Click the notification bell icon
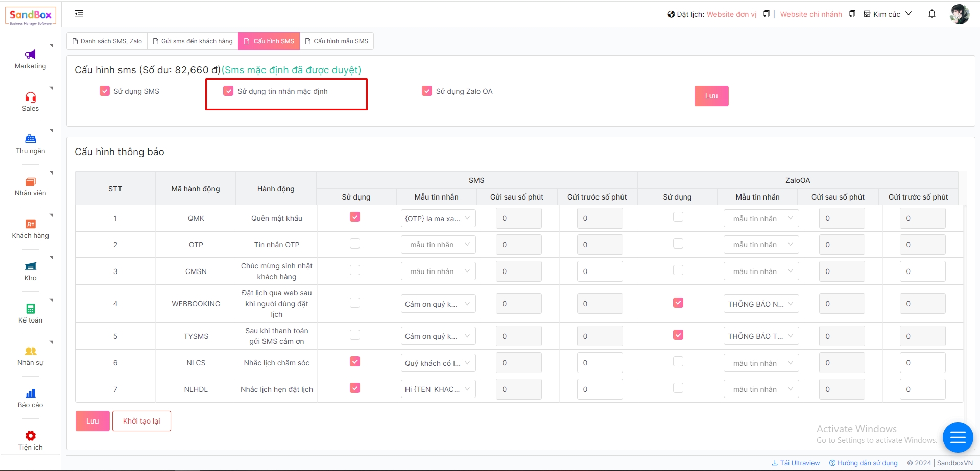This screenshot has height=471, width=980. point(931,14)
